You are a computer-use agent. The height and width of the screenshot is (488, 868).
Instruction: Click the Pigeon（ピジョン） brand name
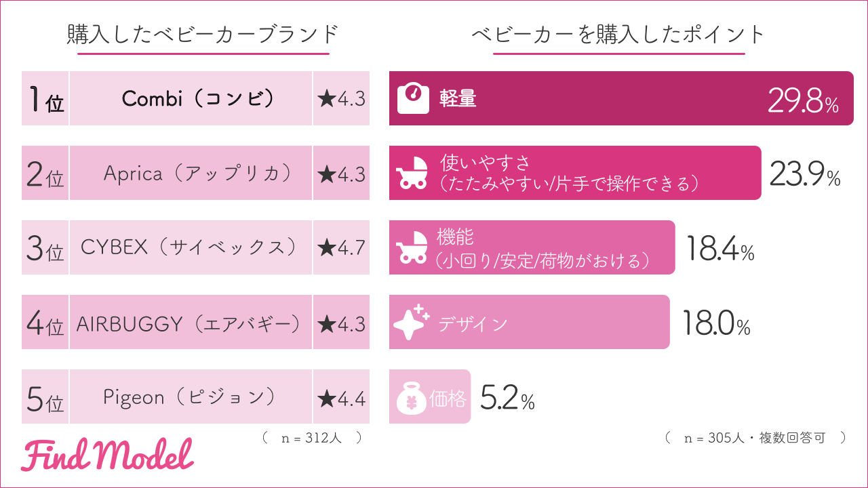(191, 398)
